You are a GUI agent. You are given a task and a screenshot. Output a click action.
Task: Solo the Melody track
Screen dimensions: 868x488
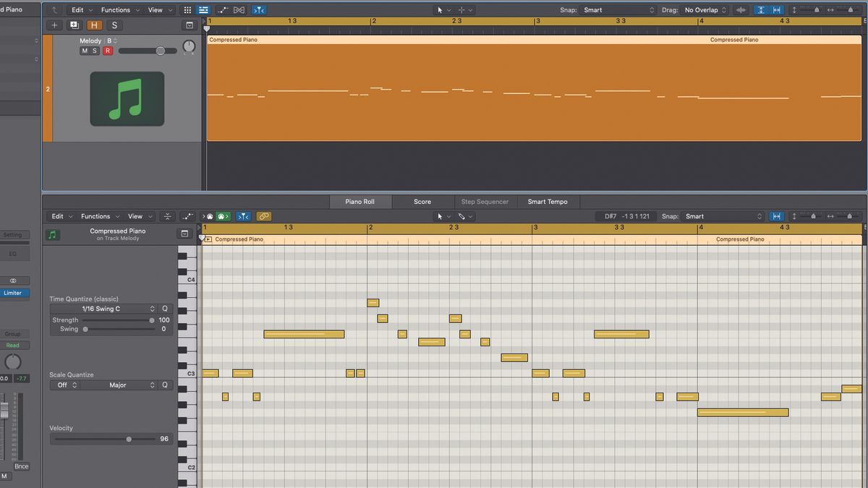tap(95, 51)
